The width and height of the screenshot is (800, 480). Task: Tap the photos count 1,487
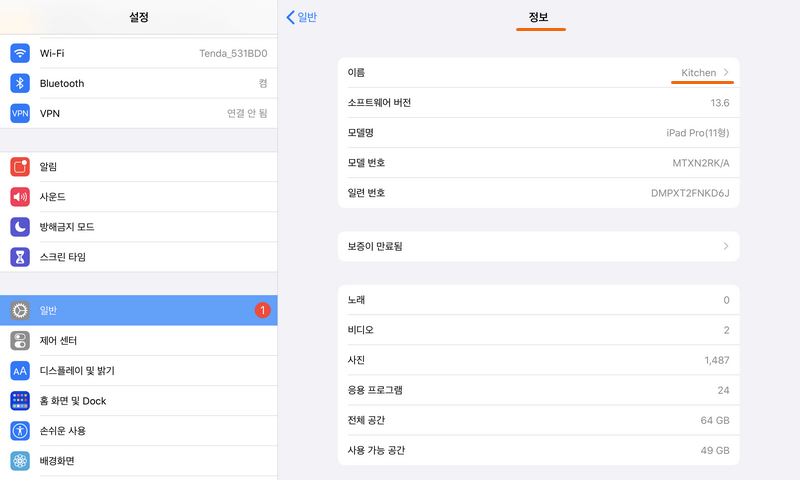point(717,360)
